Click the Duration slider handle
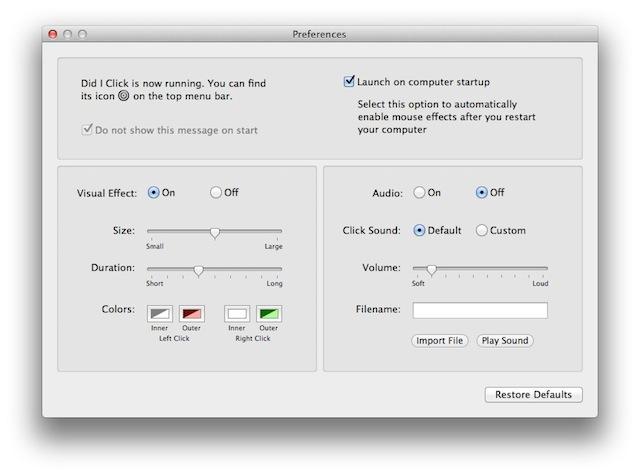The width and height of the screenshot is (640, 476). click(x=198, y=270)
